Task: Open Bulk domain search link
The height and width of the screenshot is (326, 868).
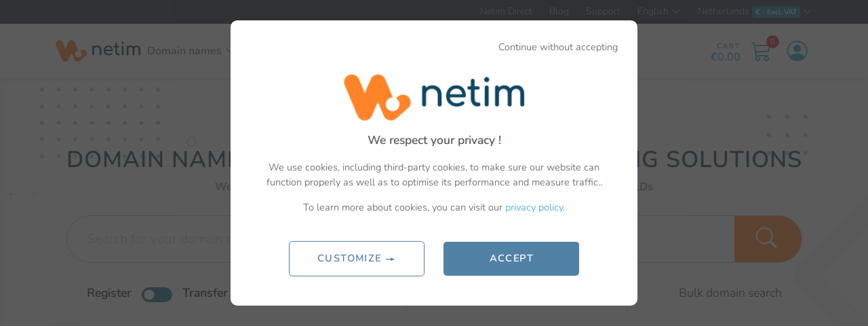Action: [x=730, y=293]
